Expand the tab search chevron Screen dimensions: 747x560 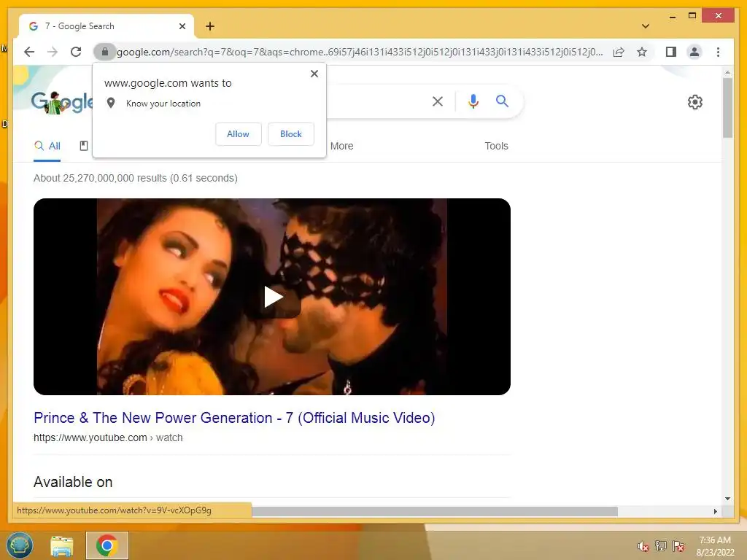pyautogui.click(x=645, y=26)
